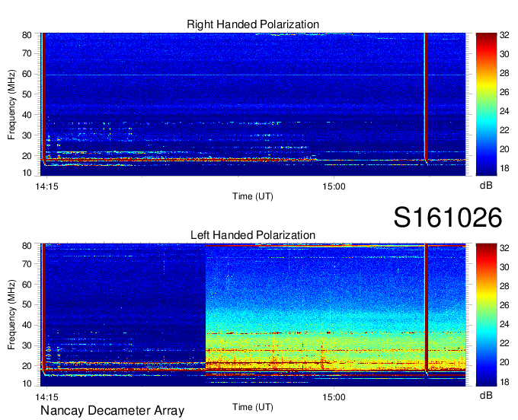
Task: Click the 18 dB tick on Right Handed colorbar
Action: [504, 168]
